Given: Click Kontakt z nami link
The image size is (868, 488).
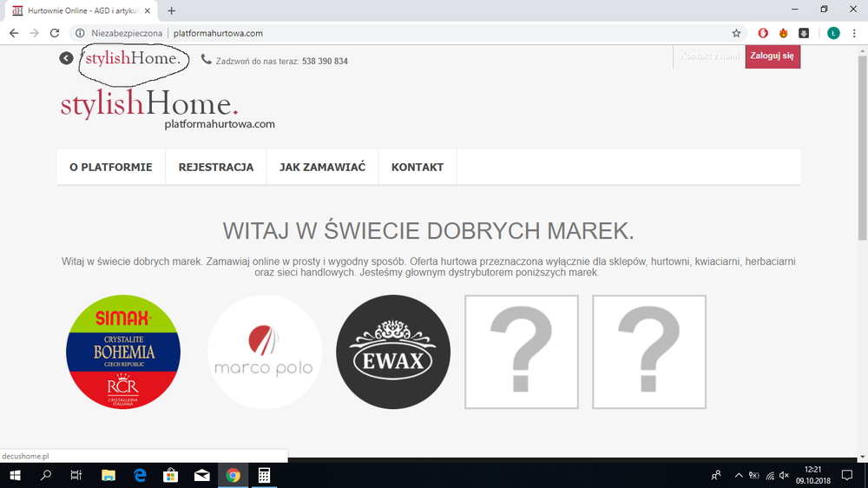Looking at the screenshot, I should pos(709,56).
